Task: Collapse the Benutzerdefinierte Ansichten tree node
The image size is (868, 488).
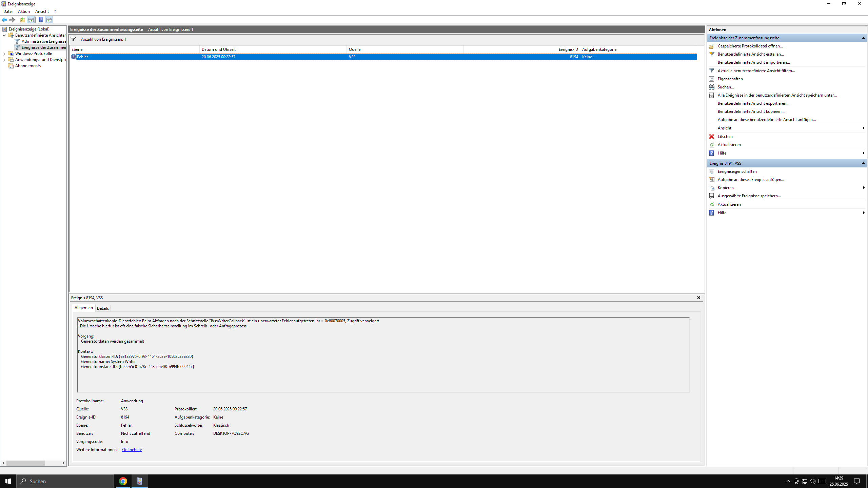Action: point(4,35)
